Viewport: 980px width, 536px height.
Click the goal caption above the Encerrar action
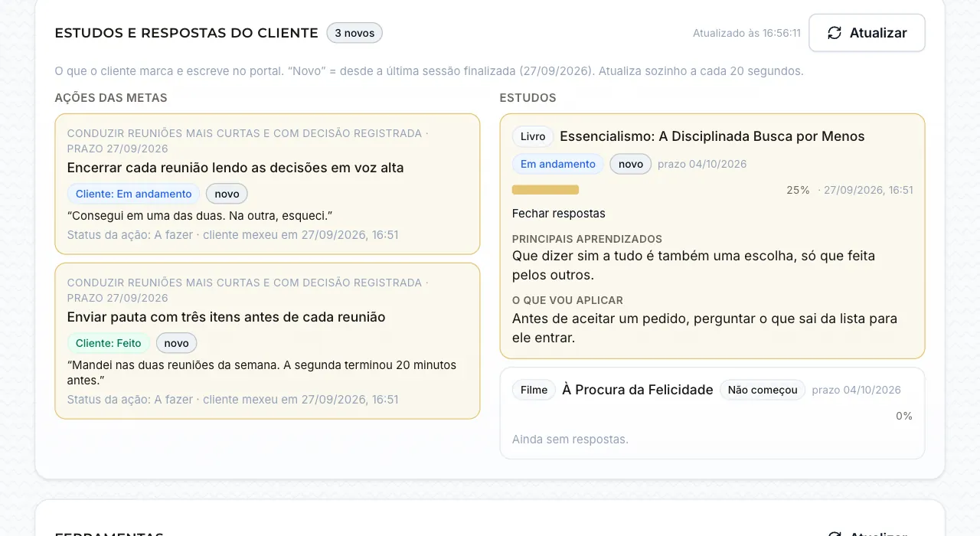click(x=248, y=141)
